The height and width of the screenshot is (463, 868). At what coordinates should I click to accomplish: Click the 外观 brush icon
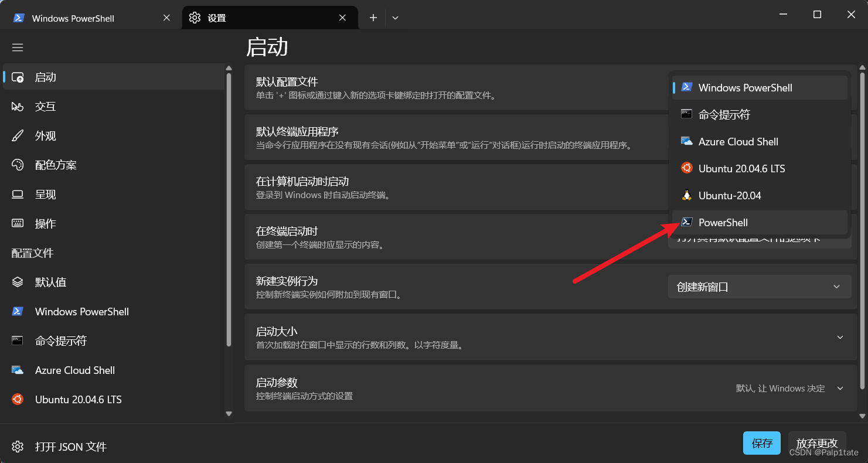18,136
